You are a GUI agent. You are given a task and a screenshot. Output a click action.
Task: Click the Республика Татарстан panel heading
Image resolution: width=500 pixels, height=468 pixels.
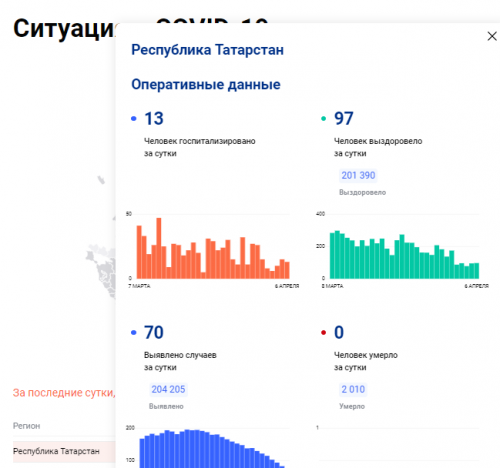(x=207, y=50)
